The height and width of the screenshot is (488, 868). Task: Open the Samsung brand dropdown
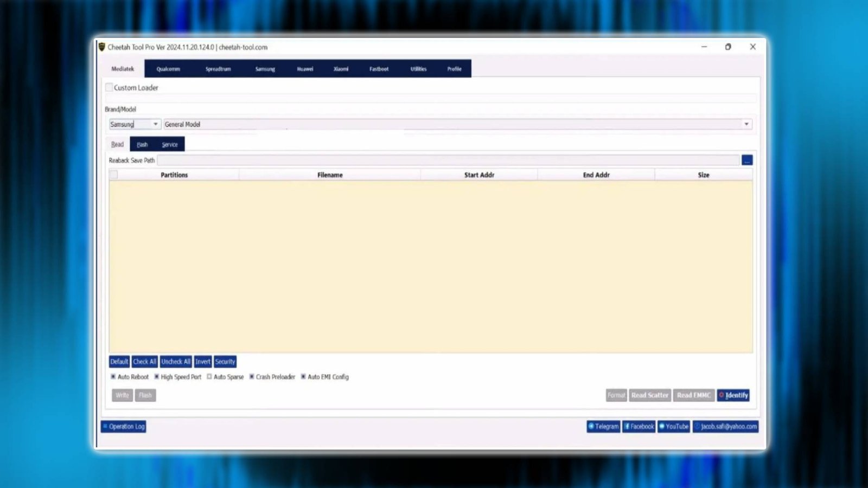coord(155,124)
